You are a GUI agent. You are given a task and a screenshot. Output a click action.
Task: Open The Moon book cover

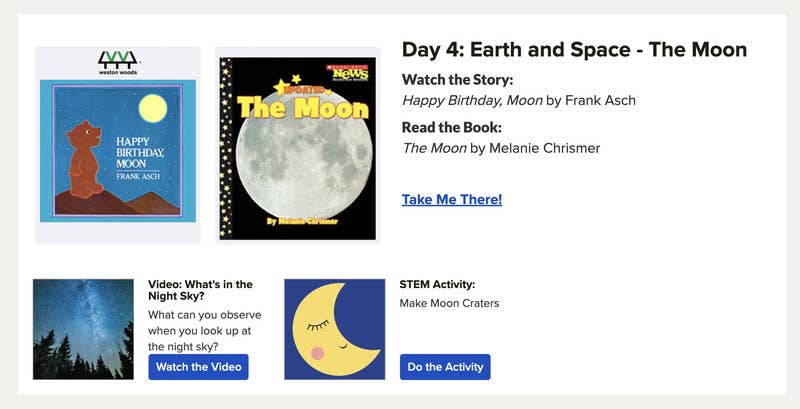pyautogui.click(x=297, y=145)
